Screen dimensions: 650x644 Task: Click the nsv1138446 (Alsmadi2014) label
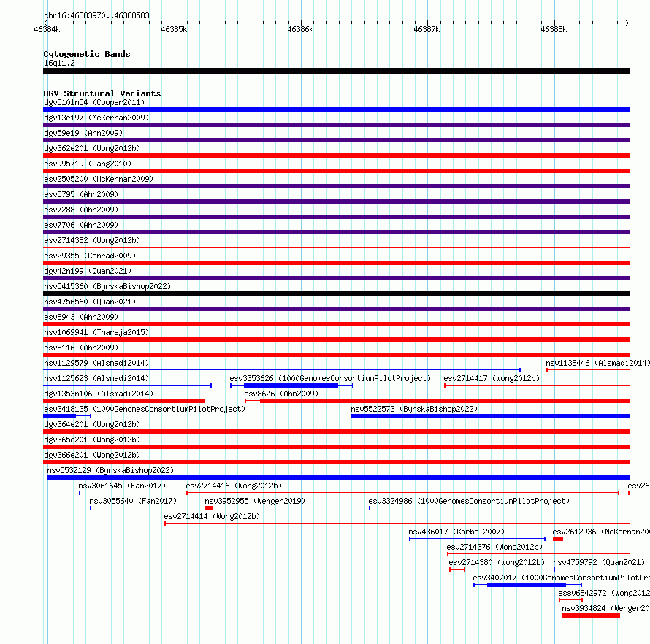597,363
